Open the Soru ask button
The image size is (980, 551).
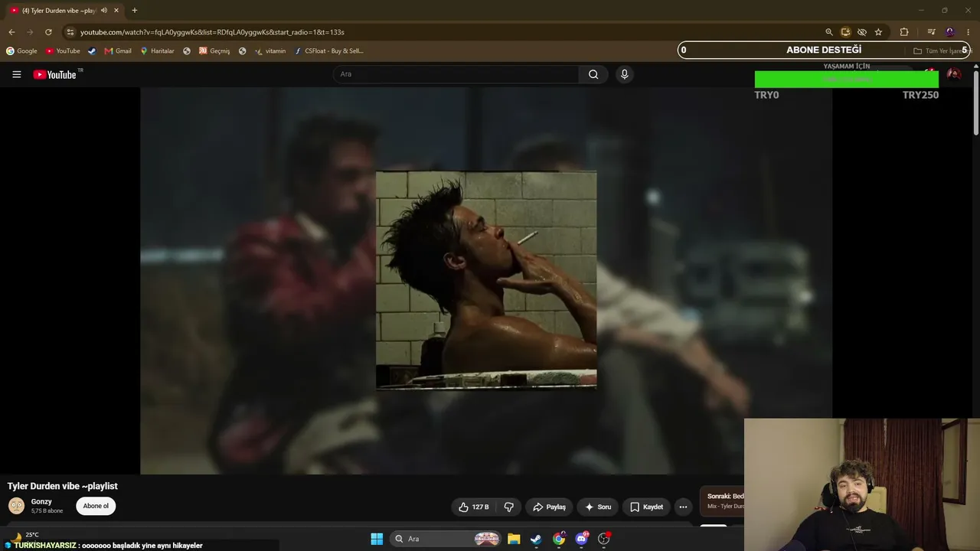[x=597, y=507]
